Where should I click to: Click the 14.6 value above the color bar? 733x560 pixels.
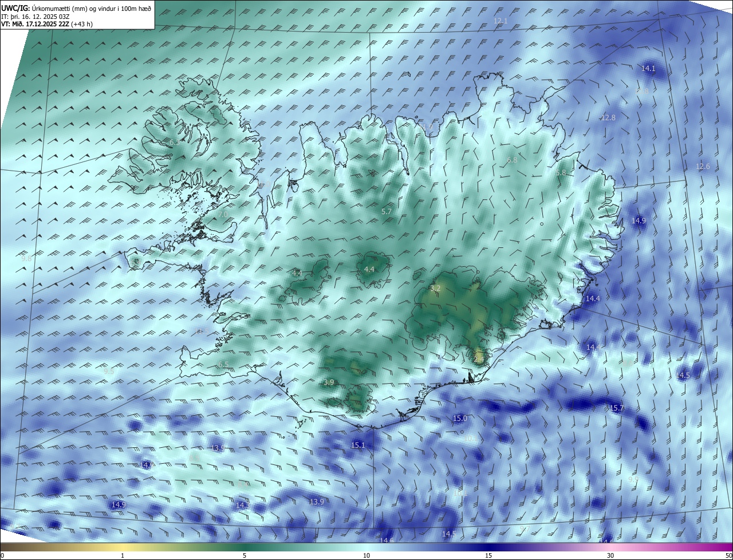click(x=387, y=540)
